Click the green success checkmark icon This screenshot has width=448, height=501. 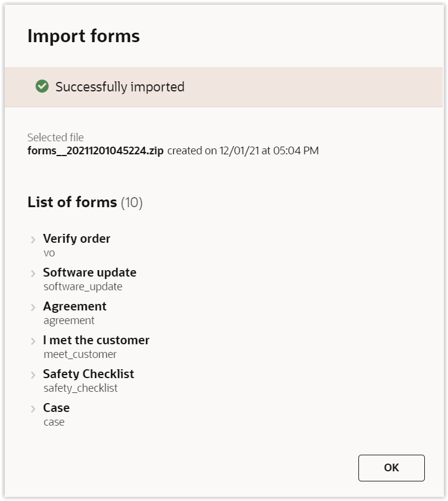click(x=42, y=87)
